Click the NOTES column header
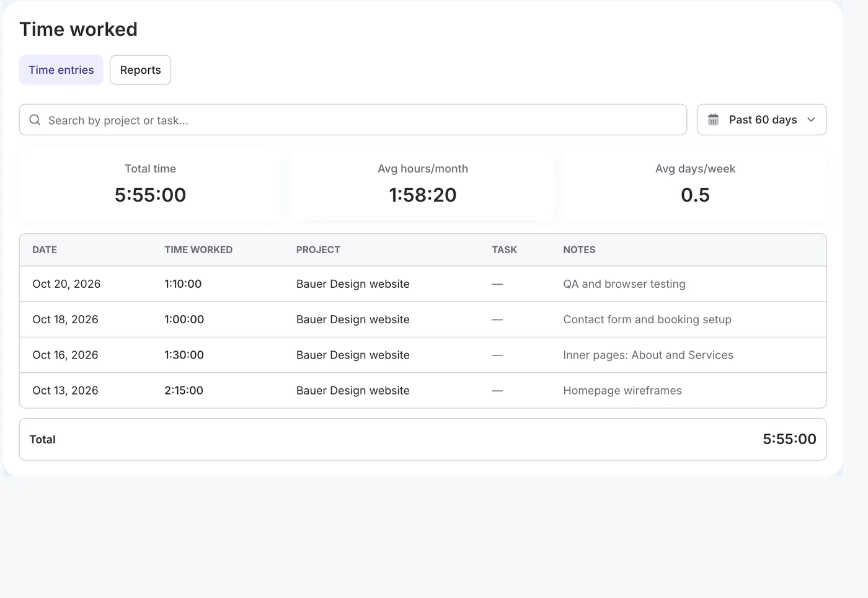This screenshot has width=868, height=598. (579, 249)
